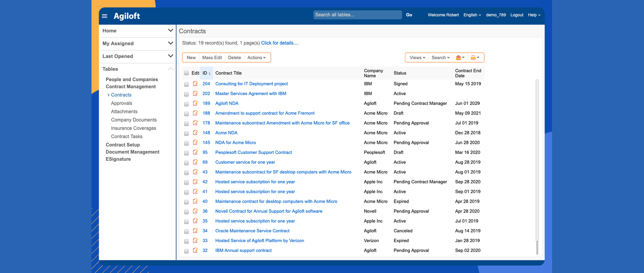
Task: Focus the Search all tables field
Action: [357, 15]
